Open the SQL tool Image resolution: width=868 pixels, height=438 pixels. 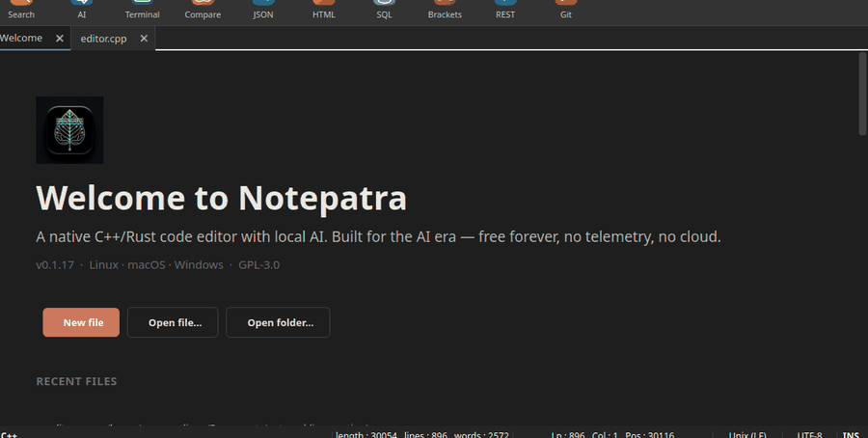point(384,11)
